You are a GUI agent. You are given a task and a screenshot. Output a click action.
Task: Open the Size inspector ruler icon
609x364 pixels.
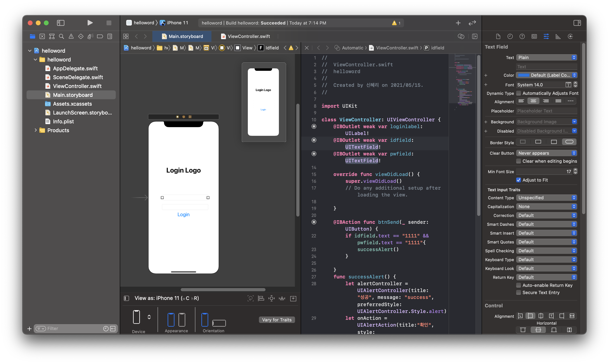coord(558,36)
